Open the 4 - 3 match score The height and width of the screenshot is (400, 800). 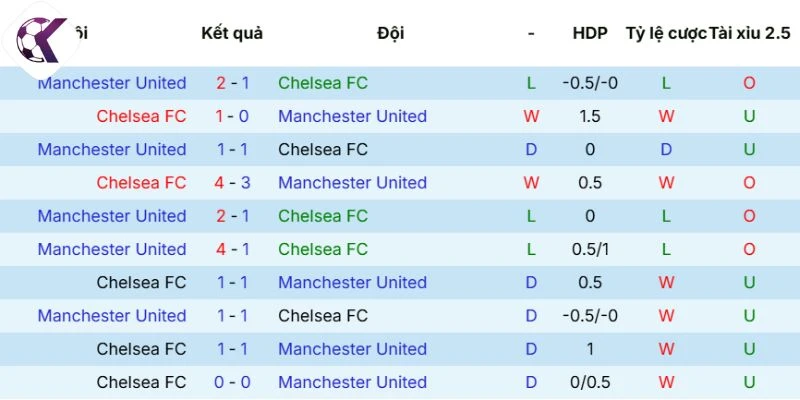click(232, 183)
